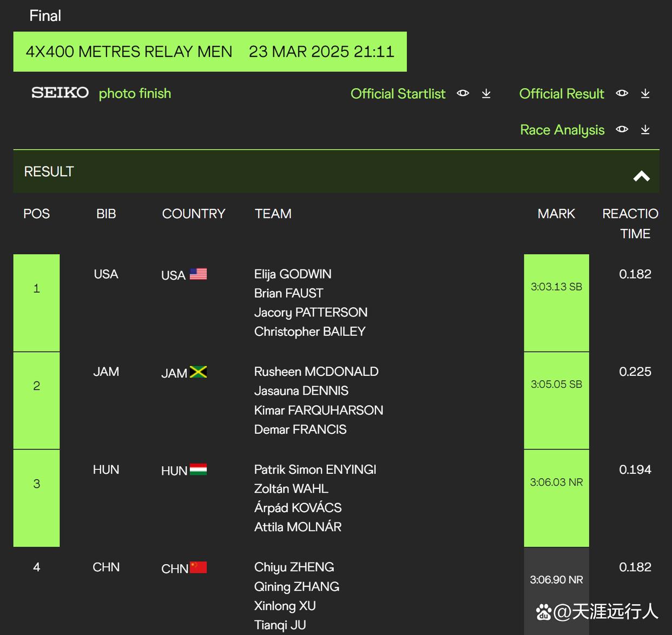Click the MARK column header

(556, 214)
